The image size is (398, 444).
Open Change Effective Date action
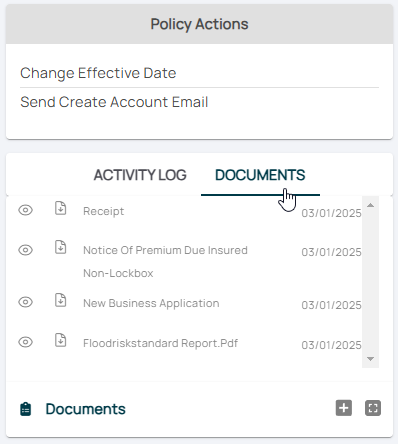(x=98, y=73)
